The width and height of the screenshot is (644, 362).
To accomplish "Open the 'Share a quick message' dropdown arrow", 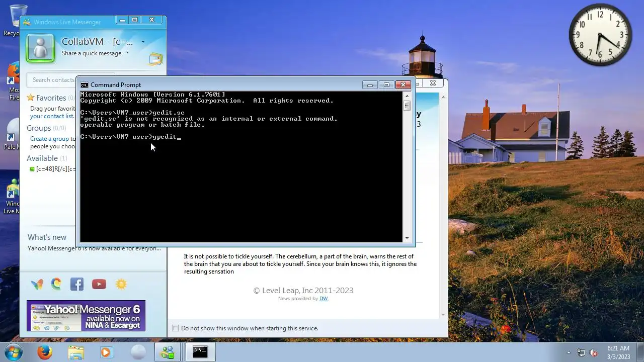I will [x=127, y=53].
